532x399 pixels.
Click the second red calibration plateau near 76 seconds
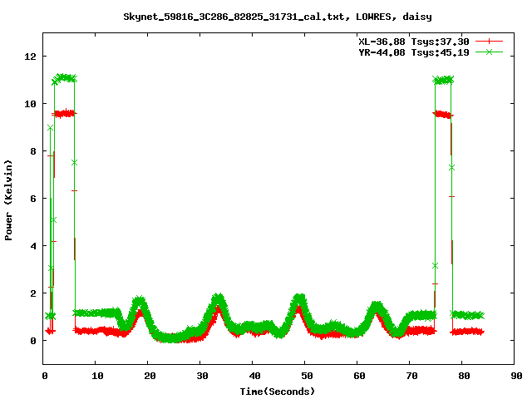(443, 115)
